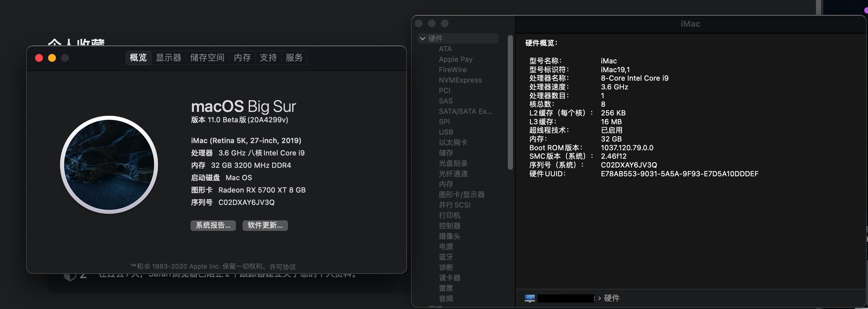The image size is (868, 309).
Task: Select 内存 in the system report sidebar
Action: pos(446,184)
